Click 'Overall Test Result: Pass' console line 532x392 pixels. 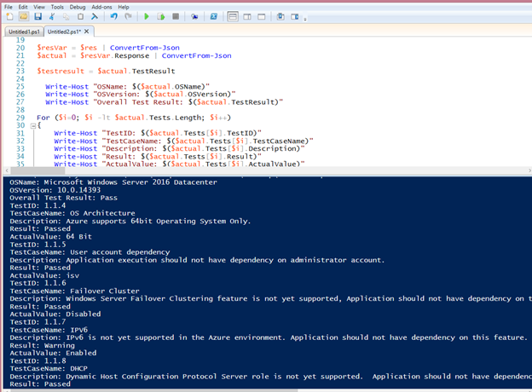click(x=63, y=198)
